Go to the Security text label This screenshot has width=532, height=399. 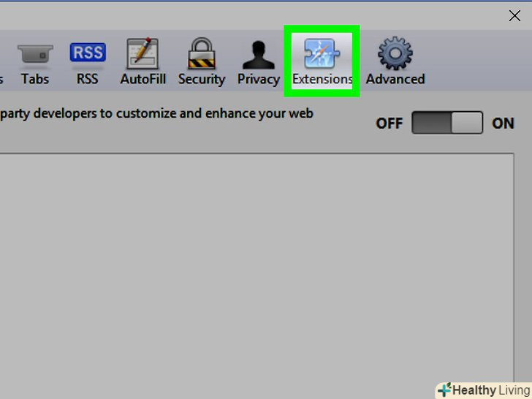pyautogui.click(x=202, y=80)
